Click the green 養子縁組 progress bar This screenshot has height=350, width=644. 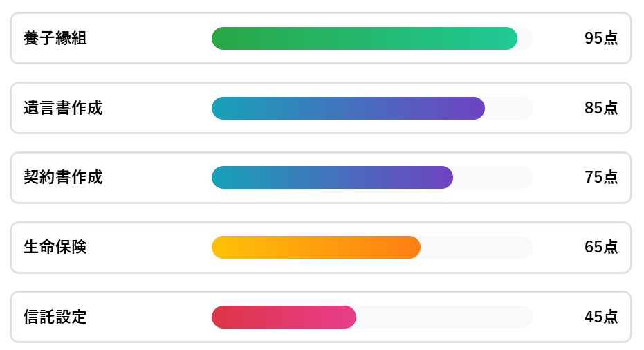365,38
